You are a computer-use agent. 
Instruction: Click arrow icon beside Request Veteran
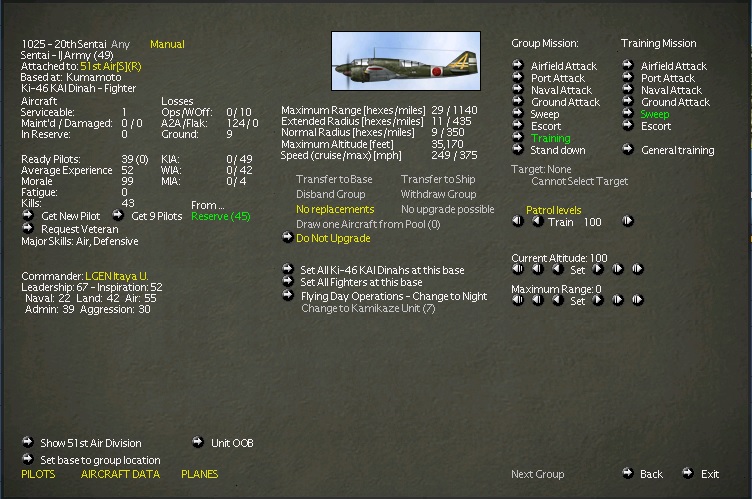click(28, 227)
